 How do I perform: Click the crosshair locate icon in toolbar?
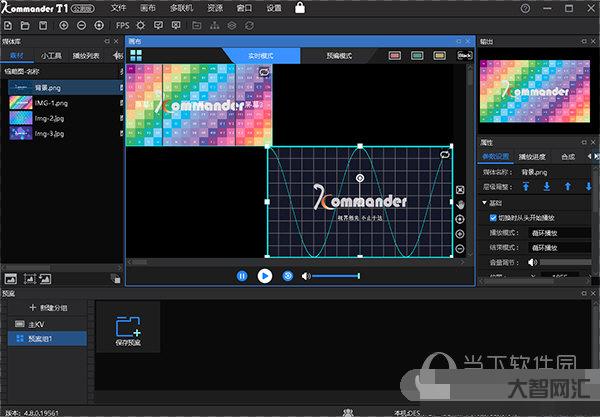pos(141,26)
